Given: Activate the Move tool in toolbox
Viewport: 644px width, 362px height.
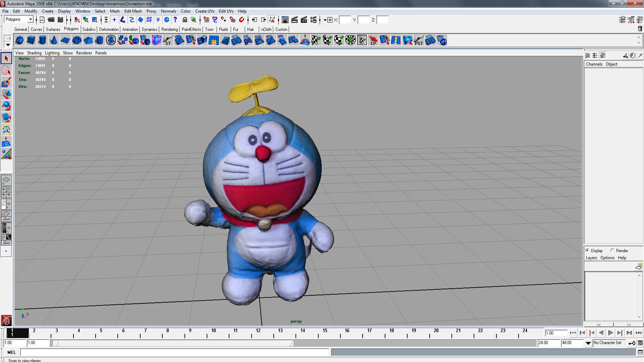Looking at the screenshot, I should [x=6, y=94].
